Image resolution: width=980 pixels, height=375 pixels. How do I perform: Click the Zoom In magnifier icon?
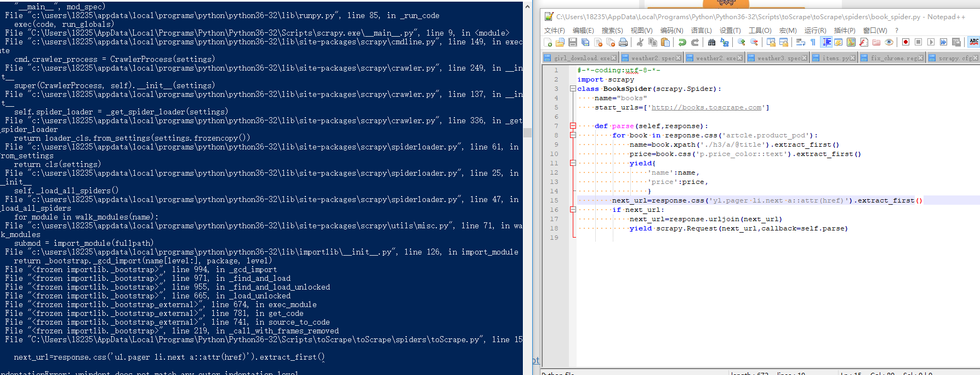pos(741,42)
